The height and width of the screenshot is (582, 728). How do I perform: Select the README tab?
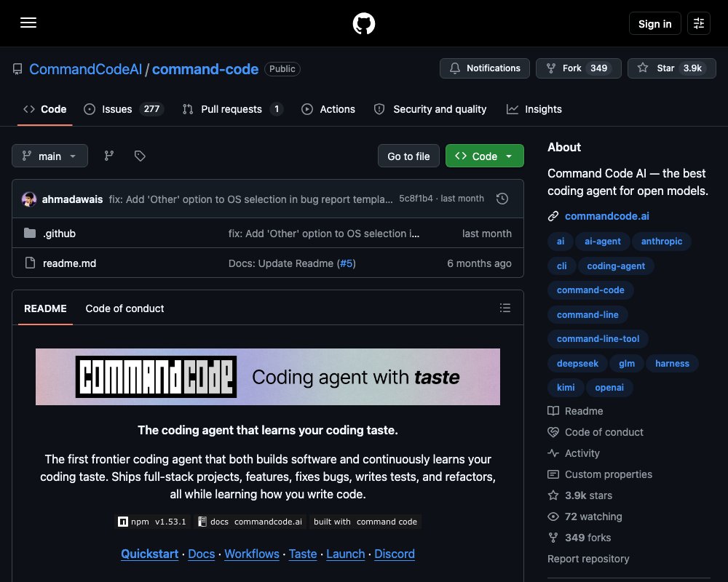(45, 308)
